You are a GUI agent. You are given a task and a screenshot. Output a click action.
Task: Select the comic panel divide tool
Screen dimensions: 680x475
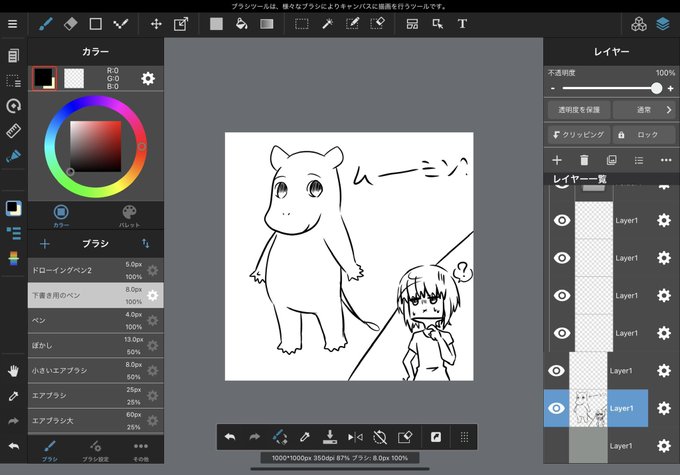(412, 24)
